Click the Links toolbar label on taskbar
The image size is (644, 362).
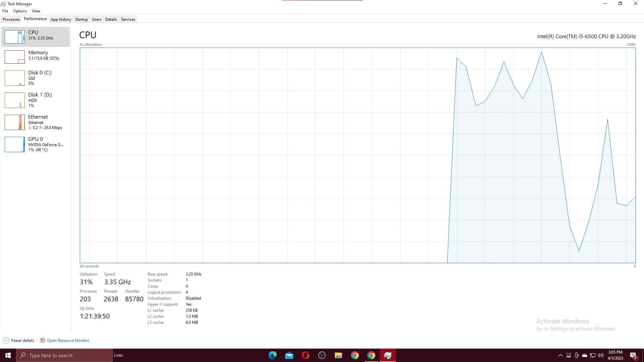[118, 355]
